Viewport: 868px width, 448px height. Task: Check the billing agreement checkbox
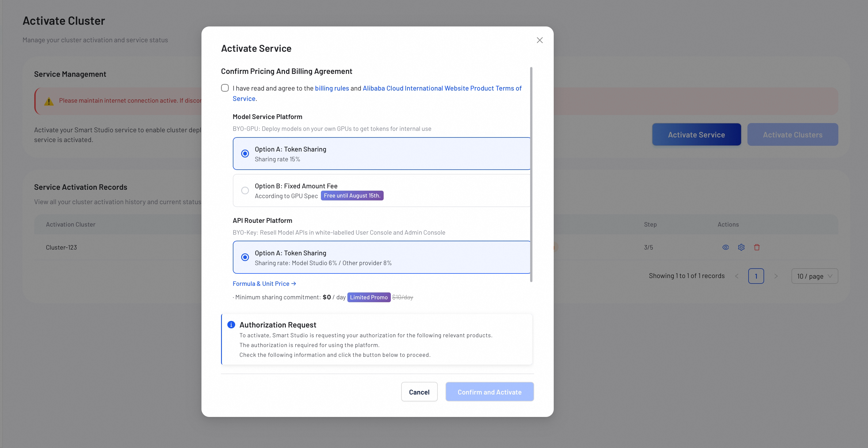click(x=225, y=88)
